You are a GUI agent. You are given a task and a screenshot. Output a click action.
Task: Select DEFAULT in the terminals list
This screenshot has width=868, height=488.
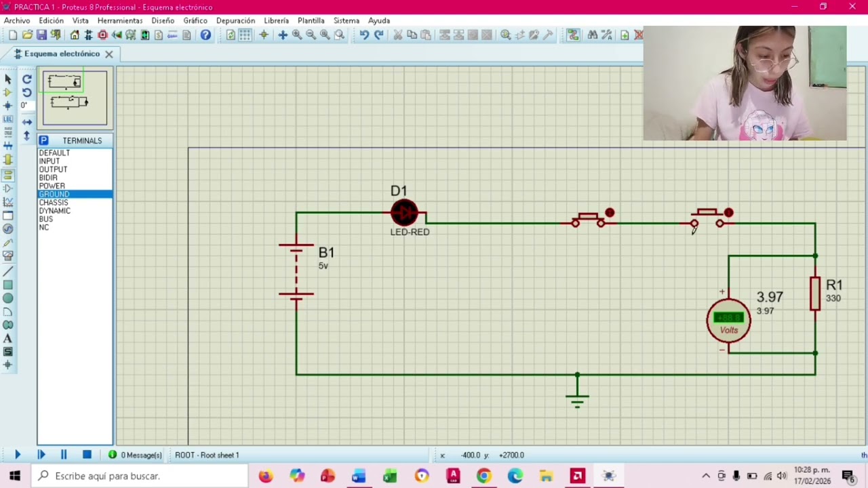coord(75,153)
